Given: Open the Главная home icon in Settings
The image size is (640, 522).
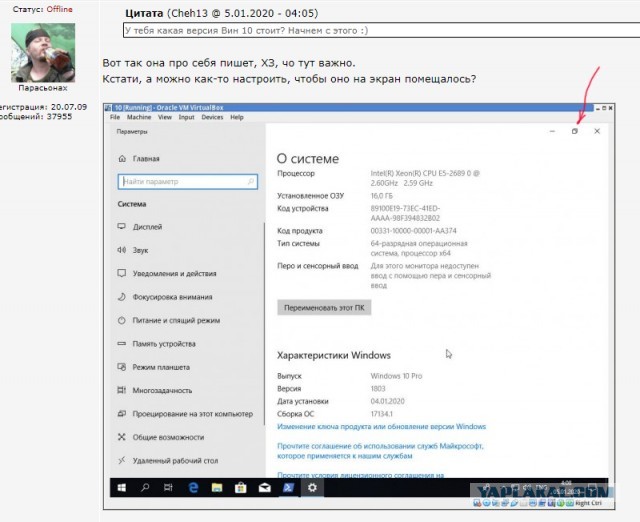Looking at the screenshot, I should (x=122, y=158).
